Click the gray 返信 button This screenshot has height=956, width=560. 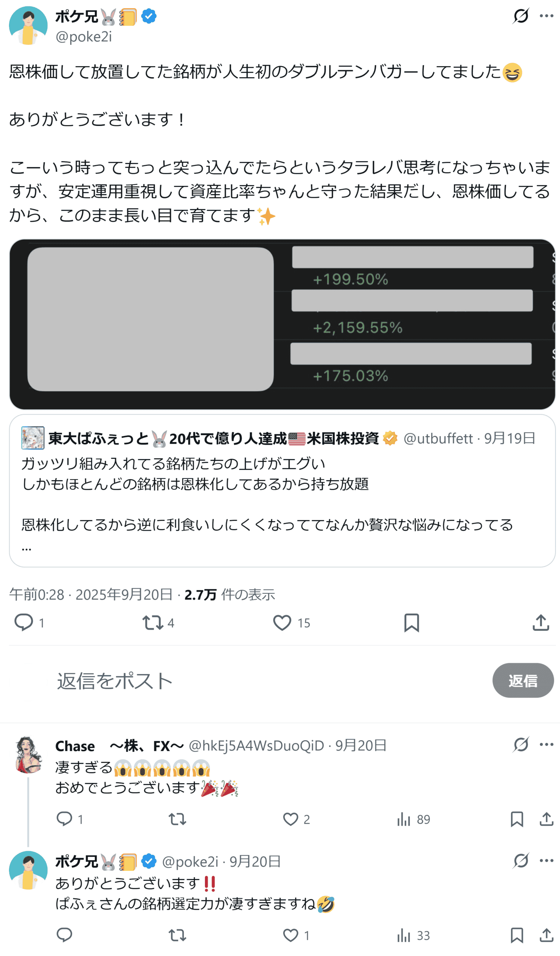click(x=523, y=680)
